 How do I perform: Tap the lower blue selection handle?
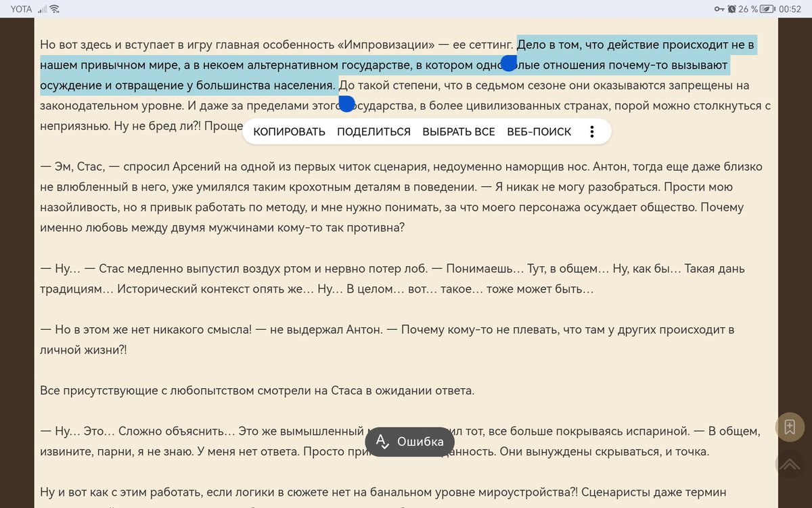[x=347, y=103]
